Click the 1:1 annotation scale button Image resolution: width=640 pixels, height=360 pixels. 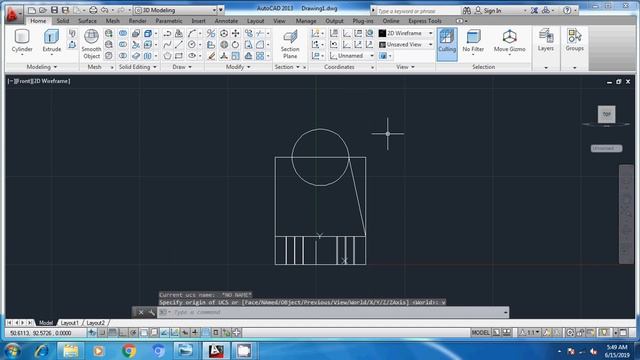(x=529, y=333)
